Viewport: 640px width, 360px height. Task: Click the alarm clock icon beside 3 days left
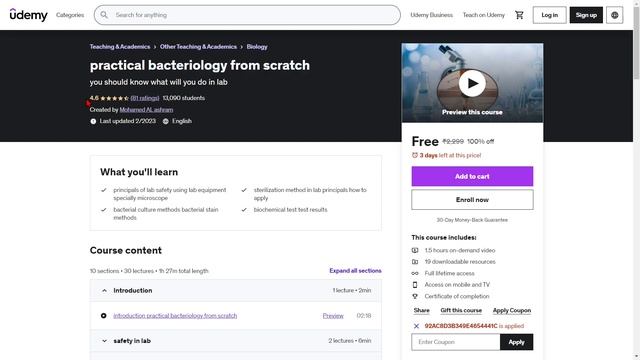tap(415, 155)
